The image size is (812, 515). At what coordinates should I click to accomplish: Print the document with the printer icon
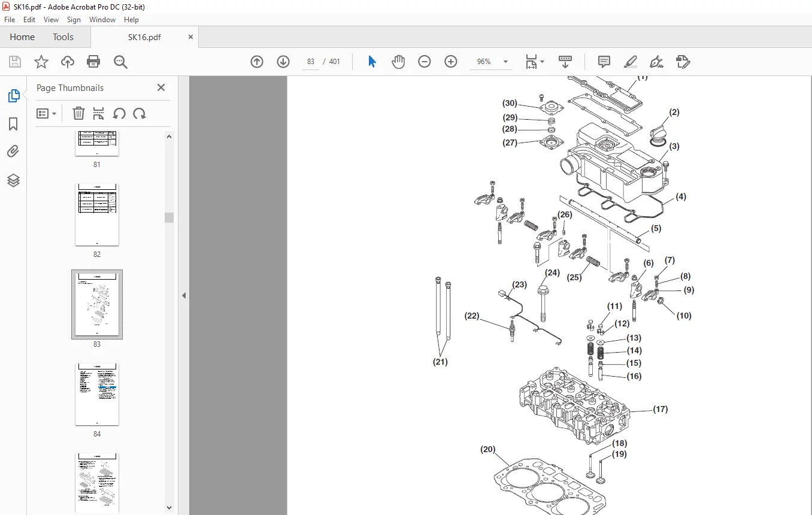point(93,62)
